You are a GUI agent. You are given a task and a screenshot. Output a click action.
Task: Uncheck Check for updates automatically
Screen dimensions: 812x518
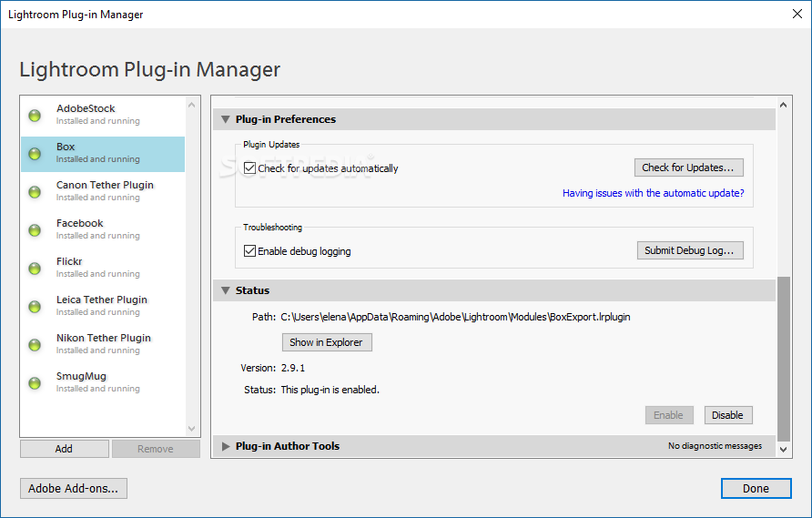point(249,168)
